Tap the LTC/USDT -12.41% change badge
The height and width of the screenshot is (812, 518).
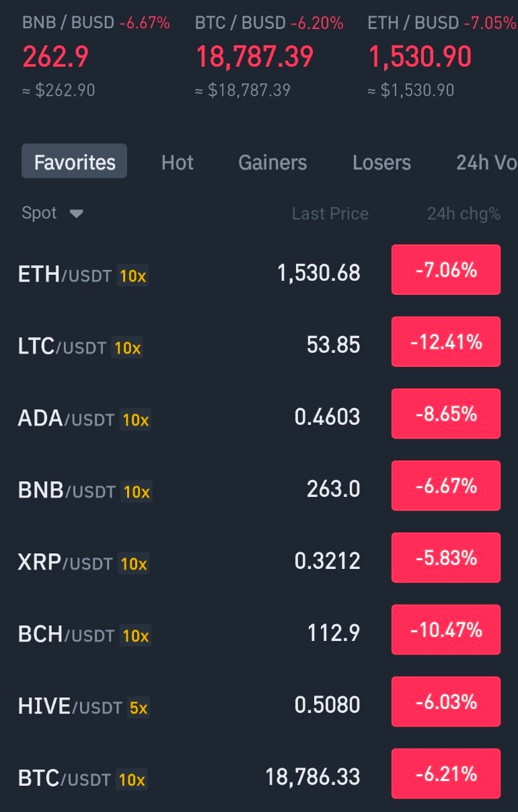(446, 342)
